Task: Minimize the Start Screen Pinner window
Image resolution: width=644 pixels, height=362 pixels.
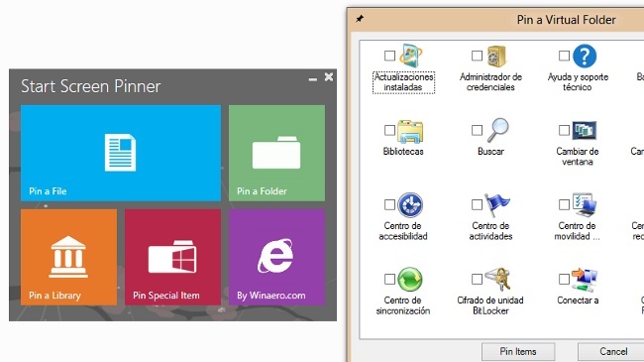Action: 313,78
